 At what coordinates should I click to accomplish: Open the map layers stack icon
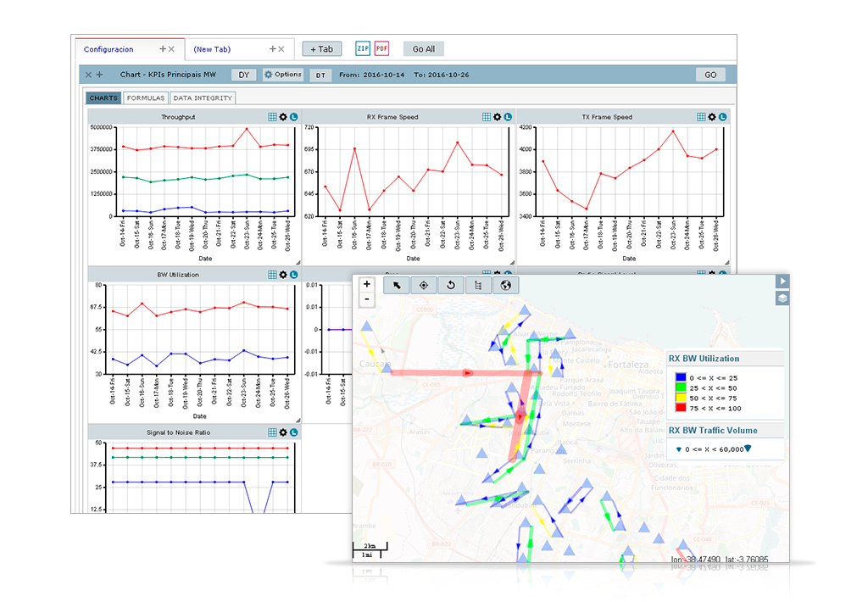[783, 298]
